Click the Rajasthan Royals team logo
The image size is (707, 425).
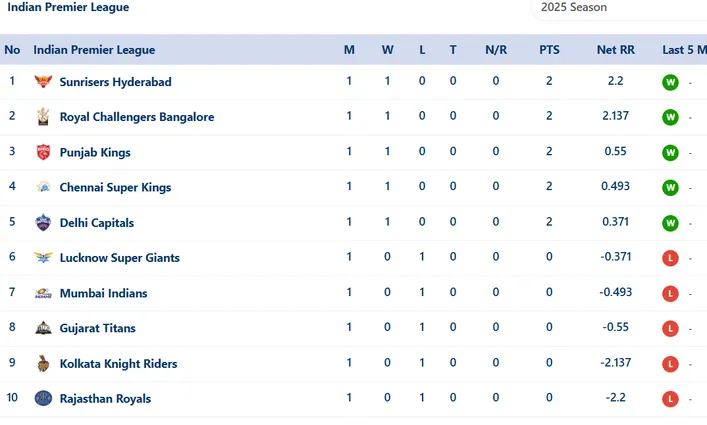pos(43,398)
